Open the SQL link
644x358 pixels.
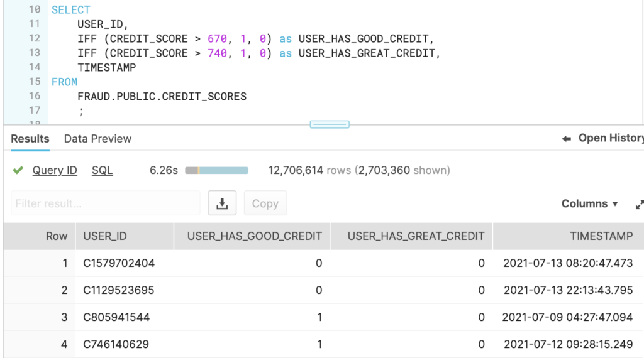[x=102, y=170]
